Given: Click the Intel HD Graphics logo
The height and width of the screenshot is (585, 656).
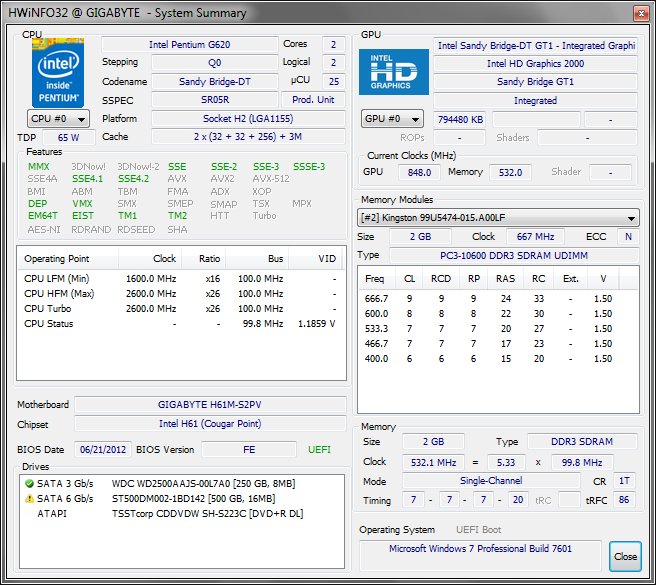Looking at the screenshot, I should point(393,72).
